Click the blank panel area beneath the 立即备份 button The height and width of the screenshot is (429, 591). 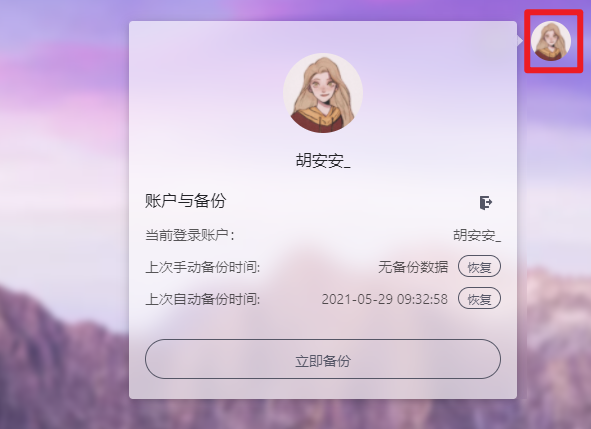(x=323, y=388)
